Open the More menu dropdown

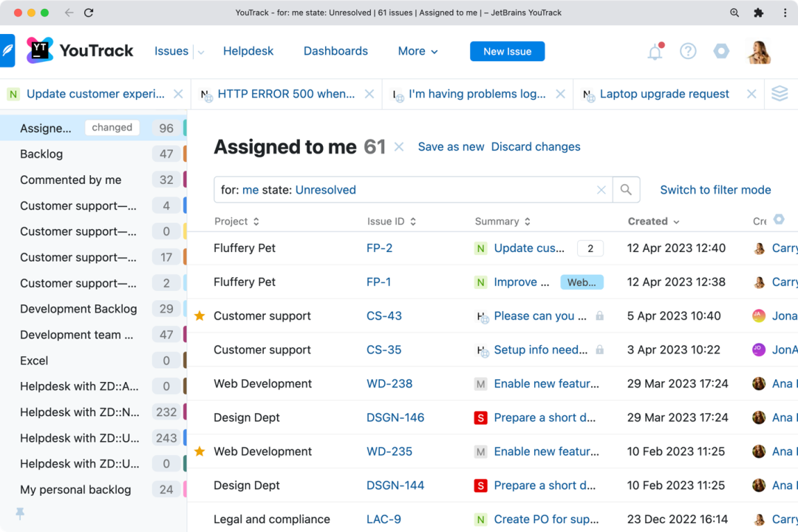(x=417, y=52)
